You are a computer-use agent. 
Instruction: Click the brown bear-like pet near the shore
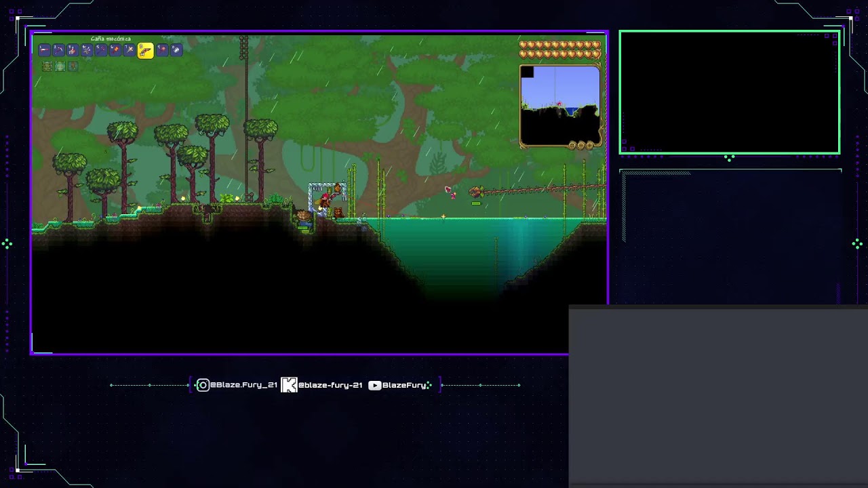tap(339, 213)
